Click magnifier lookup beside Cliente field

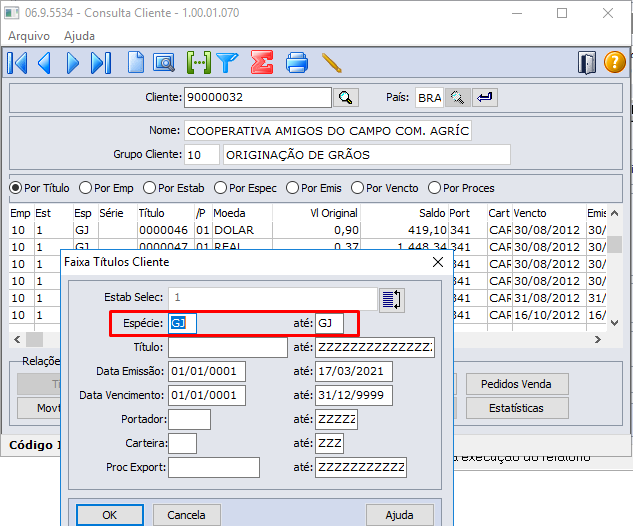(346, 98)
